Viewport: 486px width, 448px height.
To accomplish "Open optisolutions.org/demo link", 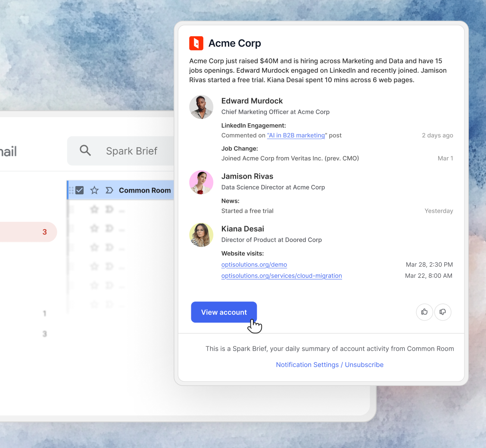I will (254, 264).
